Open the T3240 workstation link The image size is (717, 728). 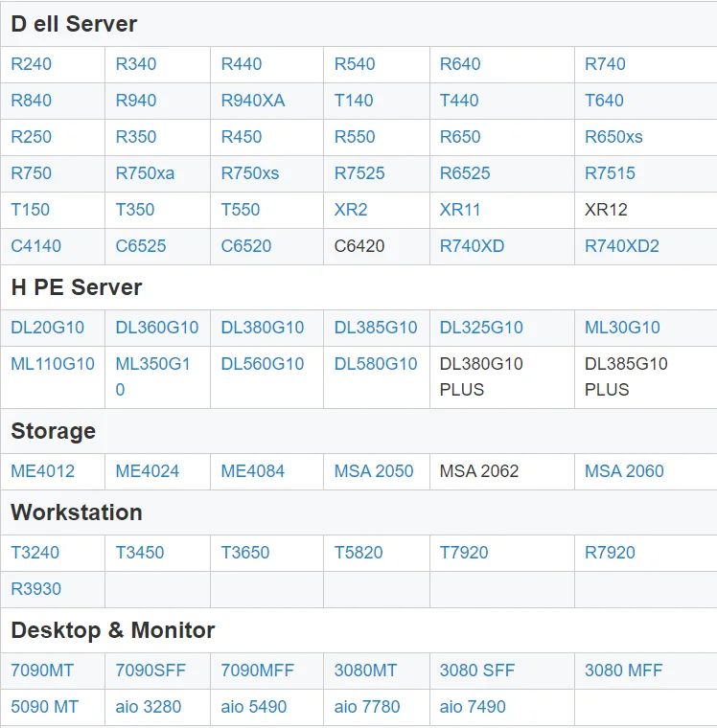(35, 553)
